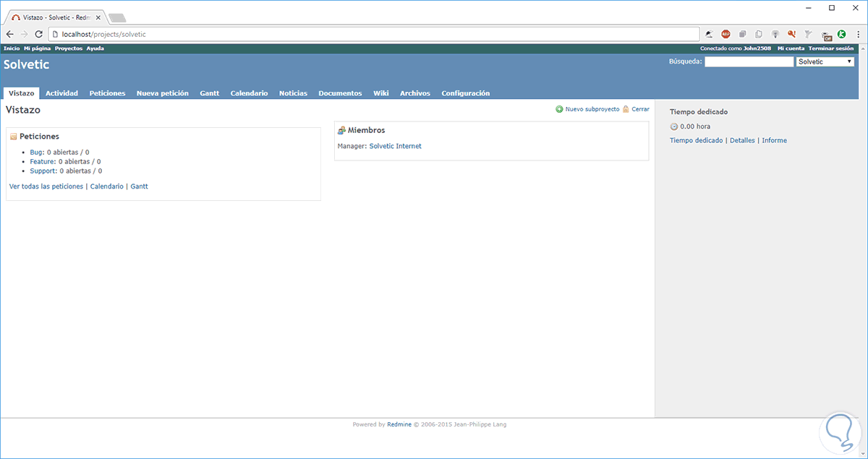Image resolution: width=868 pixels, height=459 pixels.
Task: Click the green K extension icon
Action: pyautogui.click(x=841, y=33)
